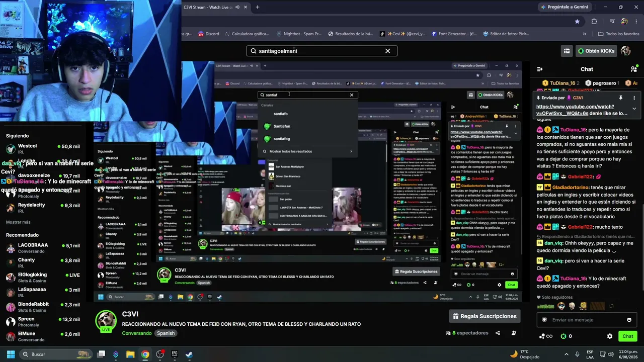This screenshot has height=362, width=644.
Task: Open Steam from the taskbar
Action: [189, 354]
